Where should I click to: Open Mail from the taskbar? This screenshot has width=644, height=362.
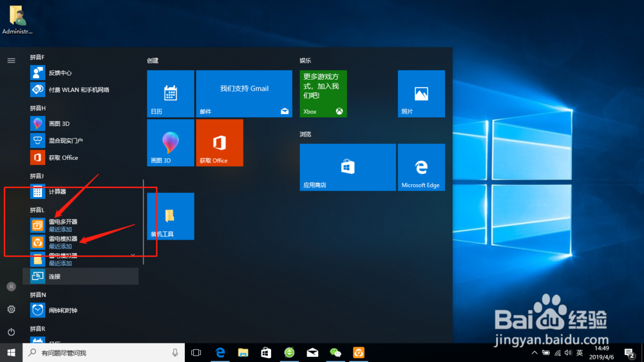pyautogui.click(x=312, y=352)
